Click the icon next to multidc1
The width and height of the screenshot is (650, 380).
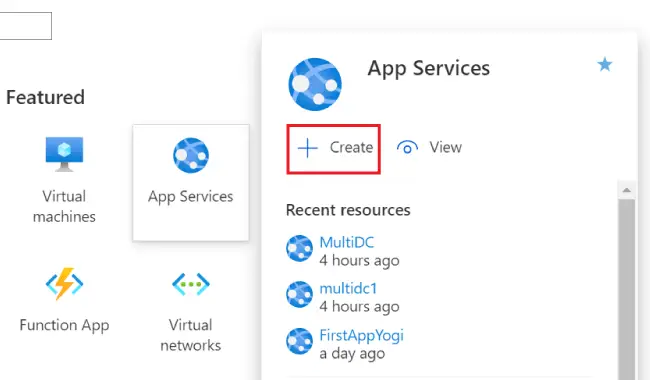coord(299,295)
